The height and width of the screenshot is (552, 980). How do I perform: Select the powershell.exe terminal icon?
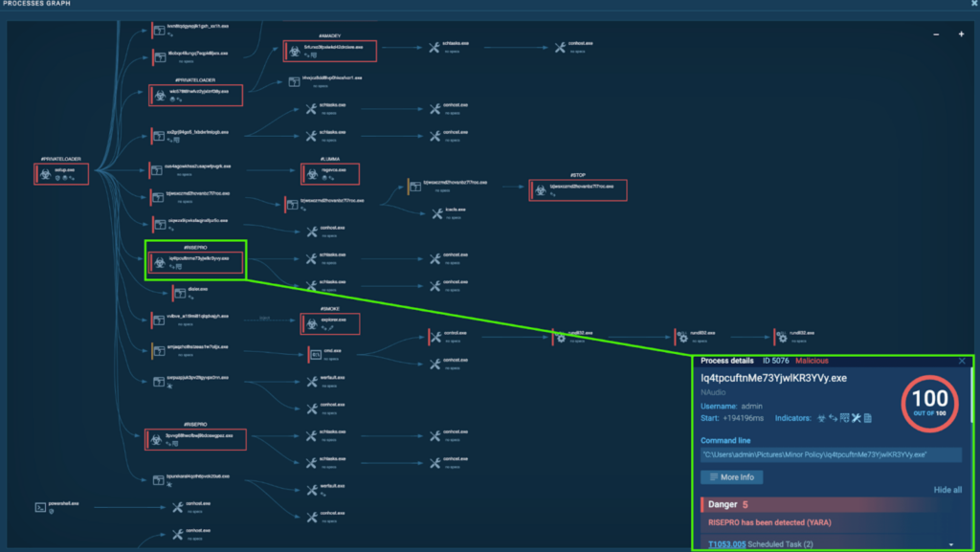39,507
